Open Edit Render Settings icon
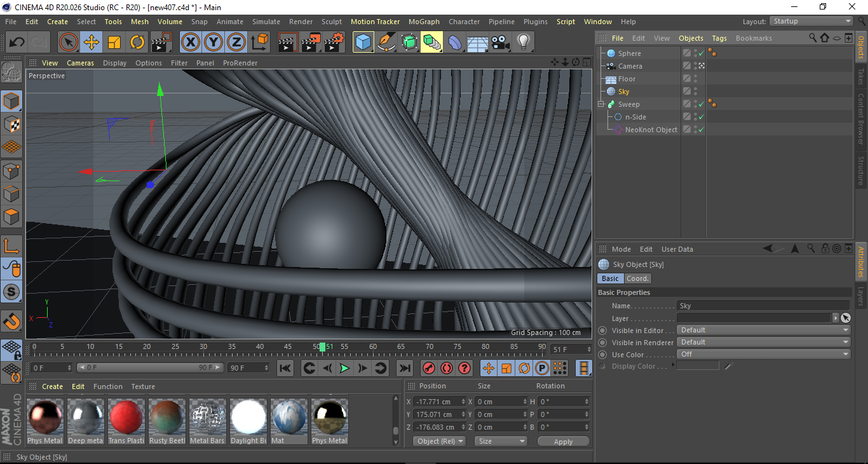Viewport: 868px width, 464px height. (x=334, y=43)
